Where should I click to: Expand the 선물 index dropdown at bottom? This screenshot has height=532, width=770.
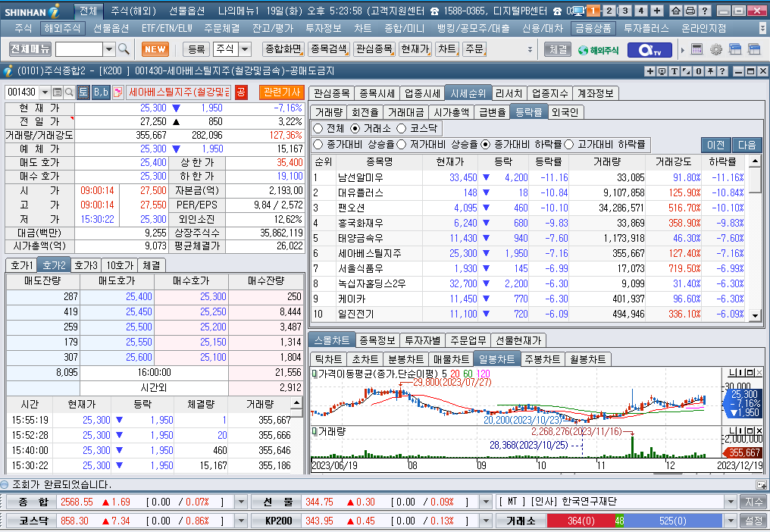coord(486,502)
